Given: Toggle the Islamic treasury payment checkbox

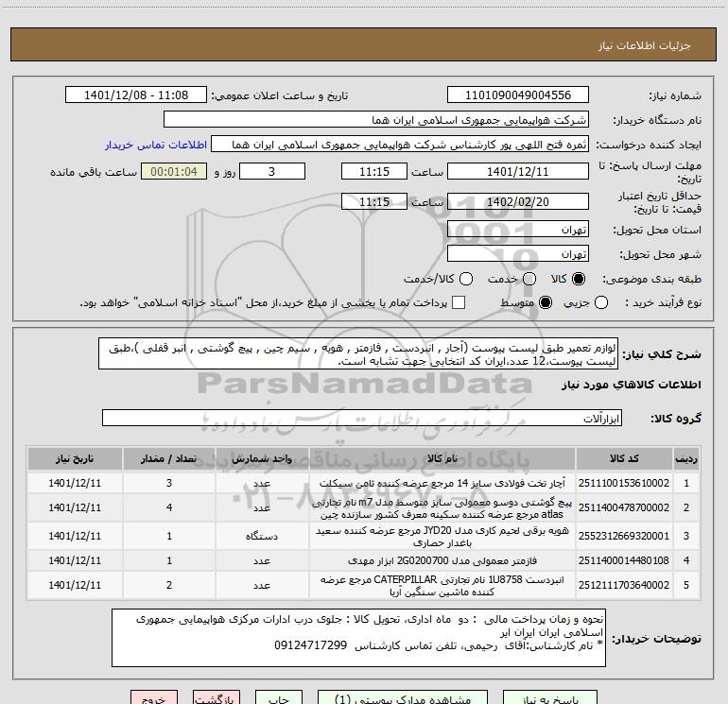Looking at the screenshot, I should [459, 302].
